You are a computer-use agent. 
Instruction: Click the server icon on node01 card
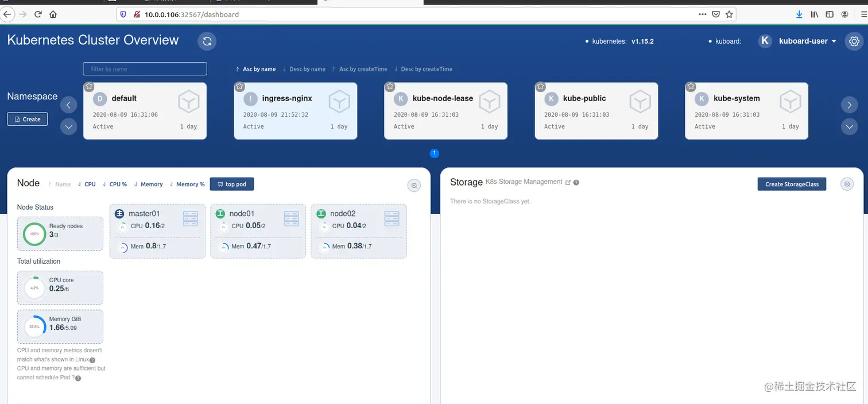pyautogui.click(x=291, y=218)
